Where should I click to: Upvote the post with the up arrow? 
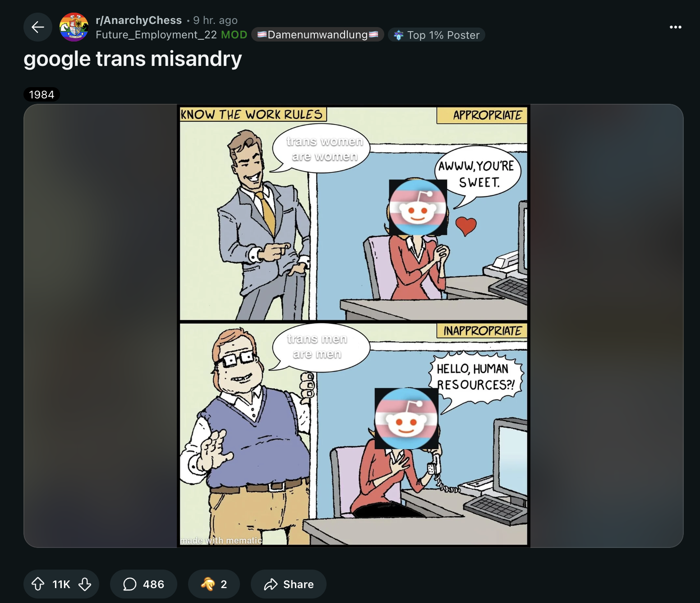coord(38,584)
